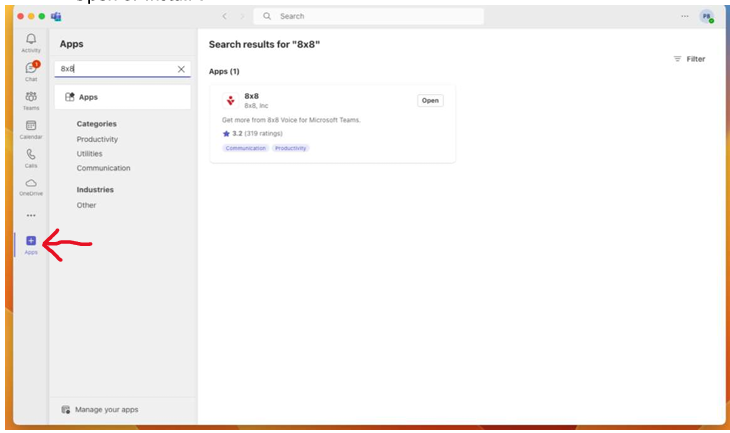Click the top Search bar

point(368,16)
